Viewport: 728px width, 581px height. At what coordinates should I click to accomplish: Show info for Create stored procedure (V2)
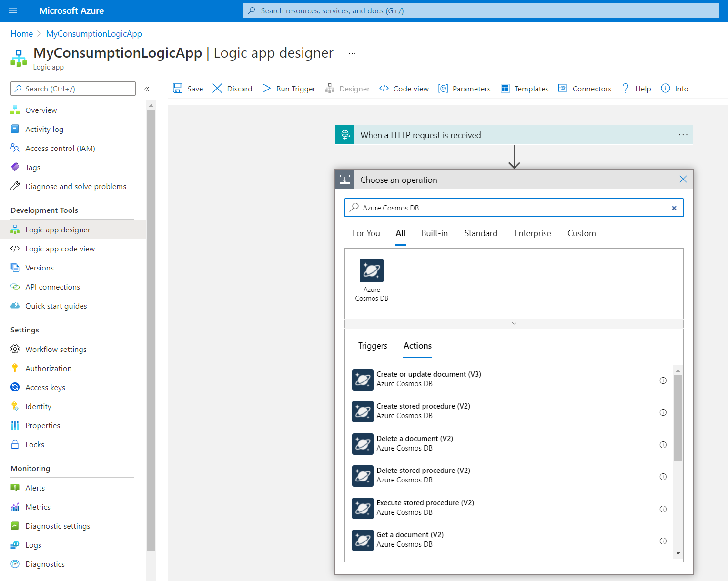tap(663, 412)
